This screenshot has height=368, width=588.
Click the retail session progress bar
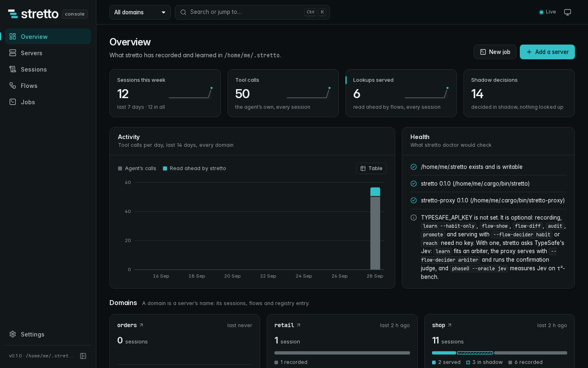click(x=342, y=353)
